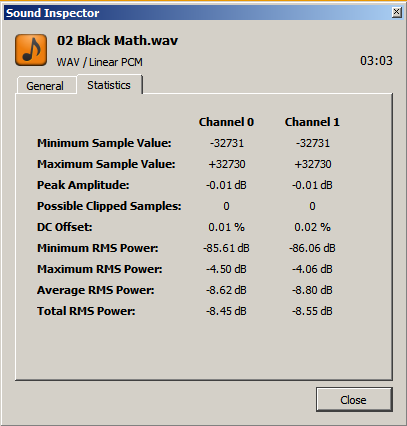Click the file name 02 Black Math.wav
This screenshot has width=407, height=426.
[x=117, y=41]
